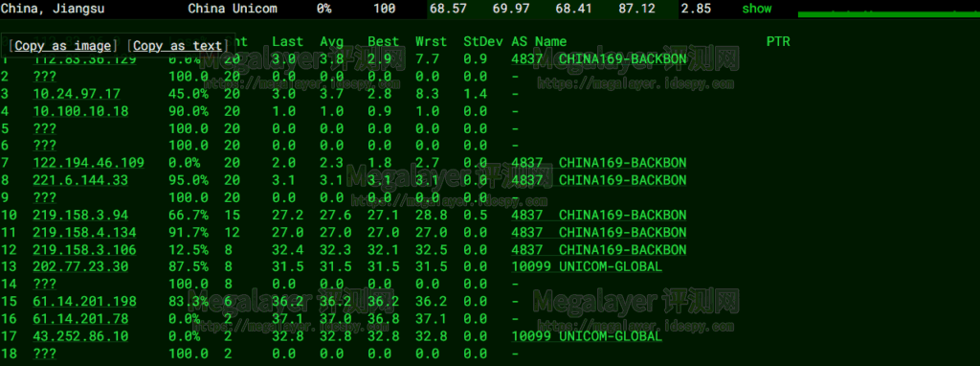The width and height of the screenshot is (980, 366).
Task: Open IP address 122.194.46.109
Action: (89, 163)
